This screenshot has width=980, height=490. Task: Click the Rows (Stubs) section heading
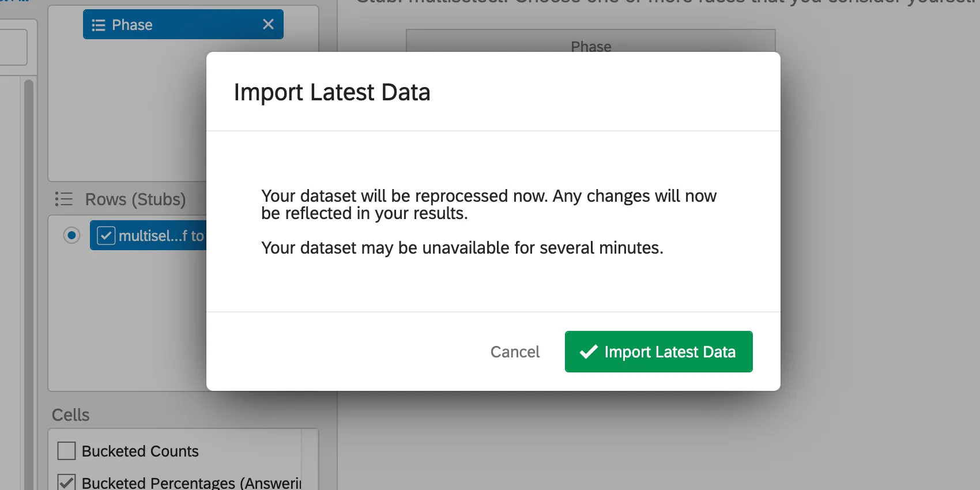tap(135, 199)
